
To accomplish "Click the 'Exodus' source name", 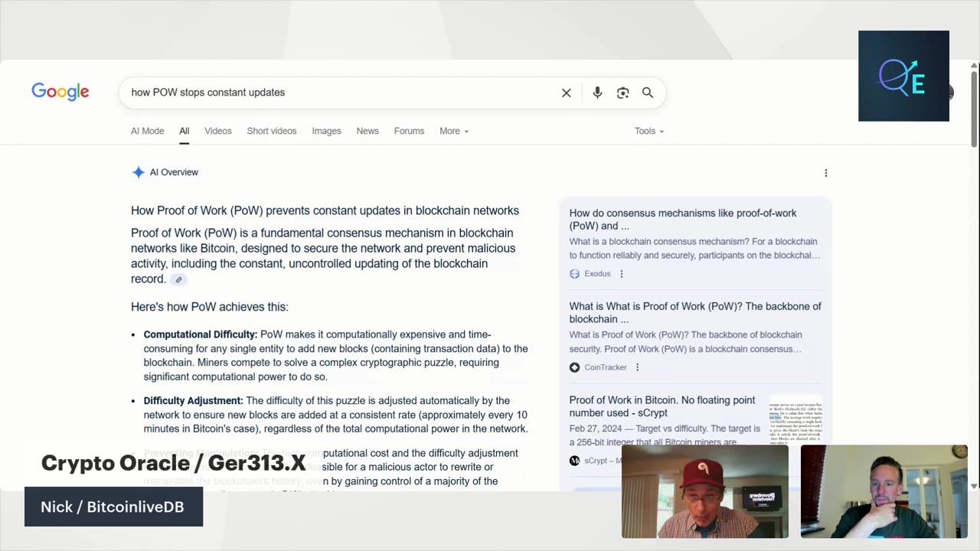I will click(597, 274).
